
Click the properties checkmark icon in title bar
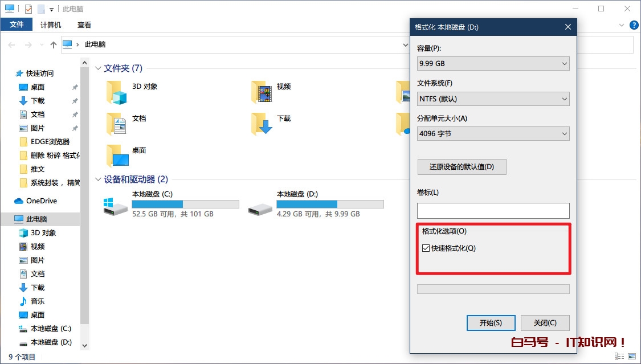coord(28,9)
